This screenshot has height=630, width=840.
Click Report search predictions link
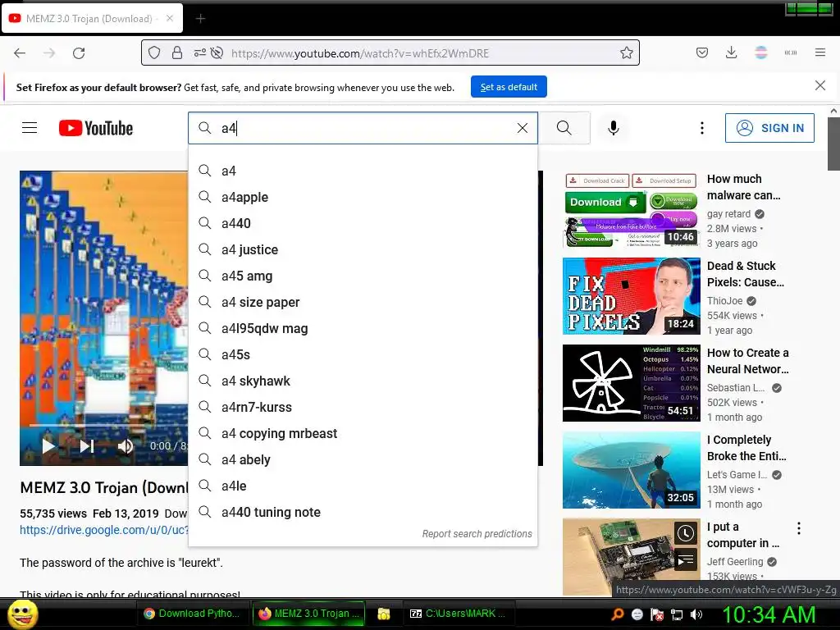pos(477,533)
